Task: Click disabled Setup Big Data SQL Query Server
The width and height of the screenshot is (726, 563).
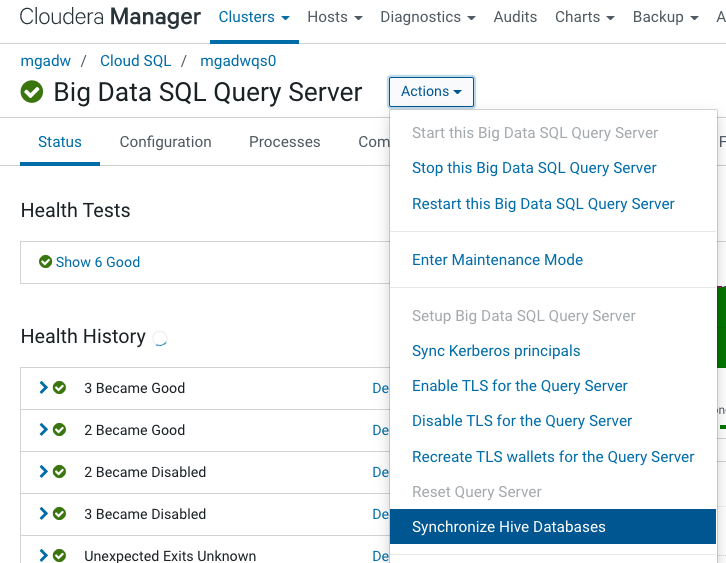Action: [524, 316]
